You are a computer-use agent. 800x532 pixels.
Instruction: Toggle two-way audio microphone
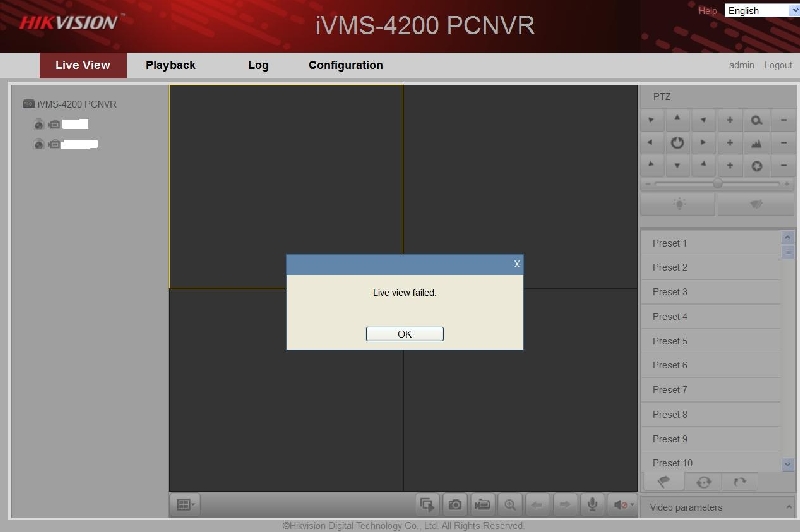tap(592, 505)
